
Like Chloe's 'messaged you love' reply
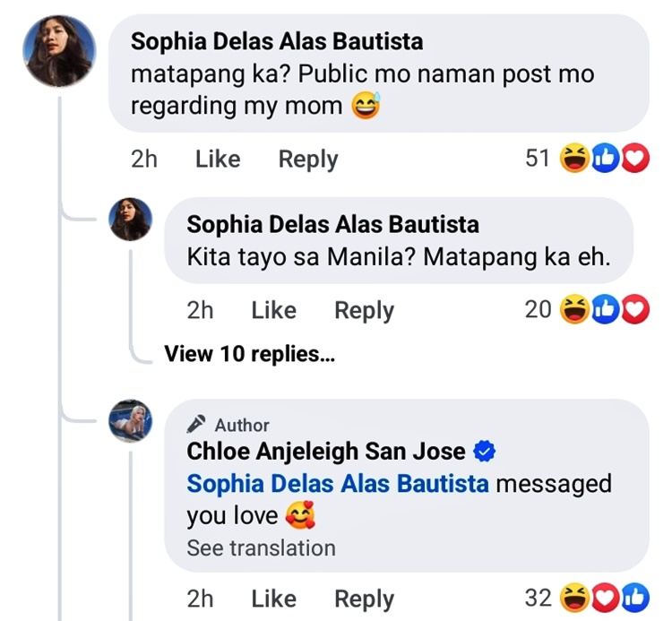(273, 598)
